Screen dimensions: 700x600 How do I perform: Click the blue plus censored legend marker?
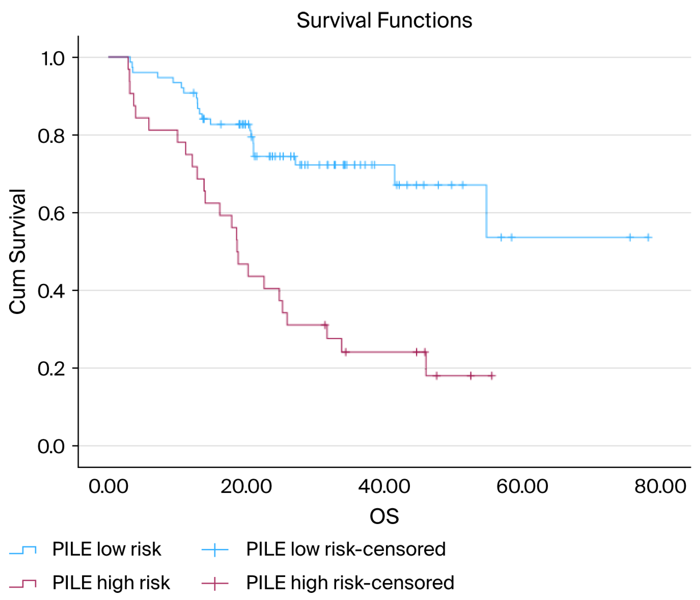(215, 550)
